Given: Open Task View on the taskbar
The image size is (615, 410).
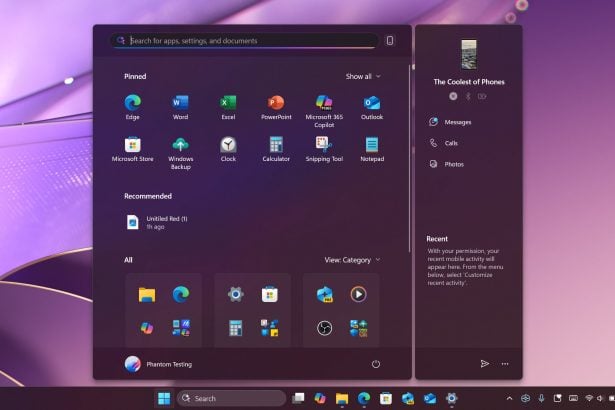Looking at the screenshot, I should (x=298, y=399).
